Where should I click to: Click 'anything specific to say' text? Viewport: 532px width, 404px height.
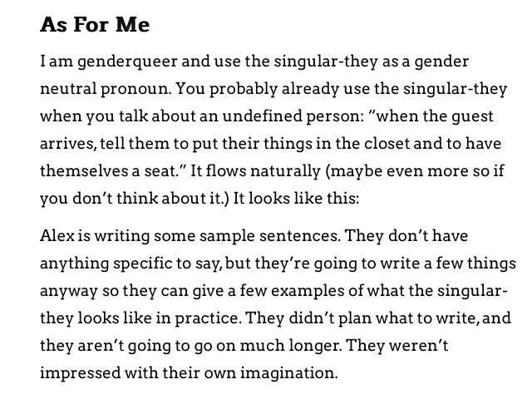point(131,264)
